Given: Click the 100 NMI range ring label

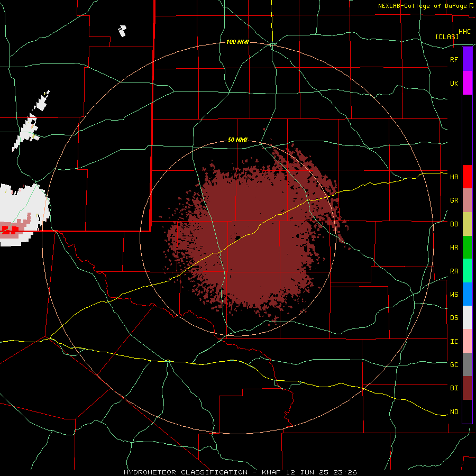Looking at the screenshot, I should (237, 42).
